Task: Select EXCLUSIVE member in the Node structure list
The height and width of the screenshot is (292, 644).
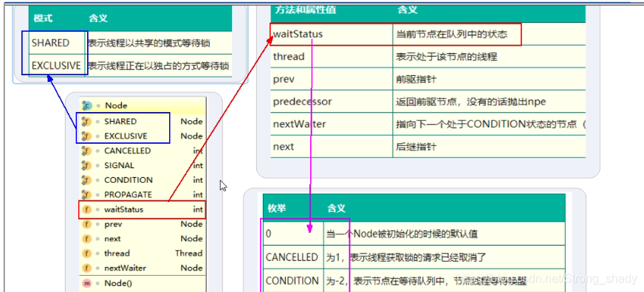Action: point(143,136)
